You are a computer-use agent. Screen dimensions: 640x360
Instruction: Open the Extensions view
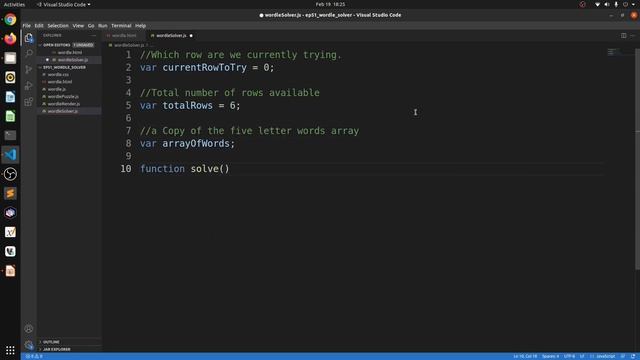click(x=29, y=101)
